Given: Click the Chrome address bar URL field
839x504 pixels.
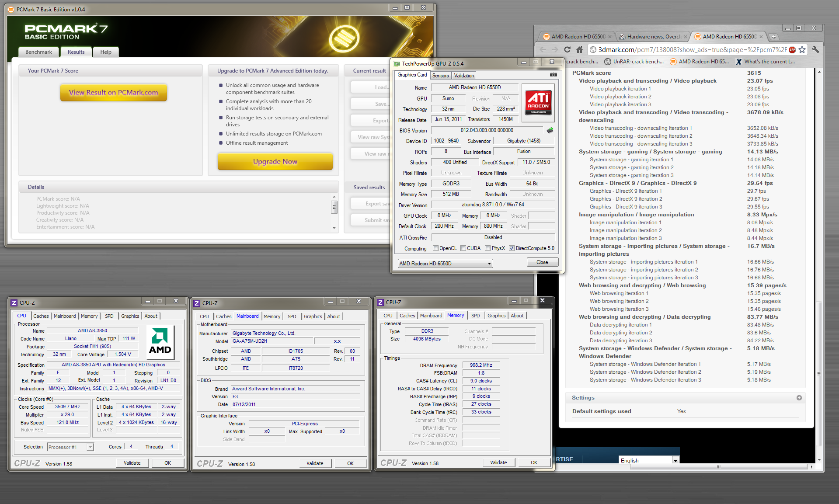Looking at the screenshot, I should click(x=692, y=50).
